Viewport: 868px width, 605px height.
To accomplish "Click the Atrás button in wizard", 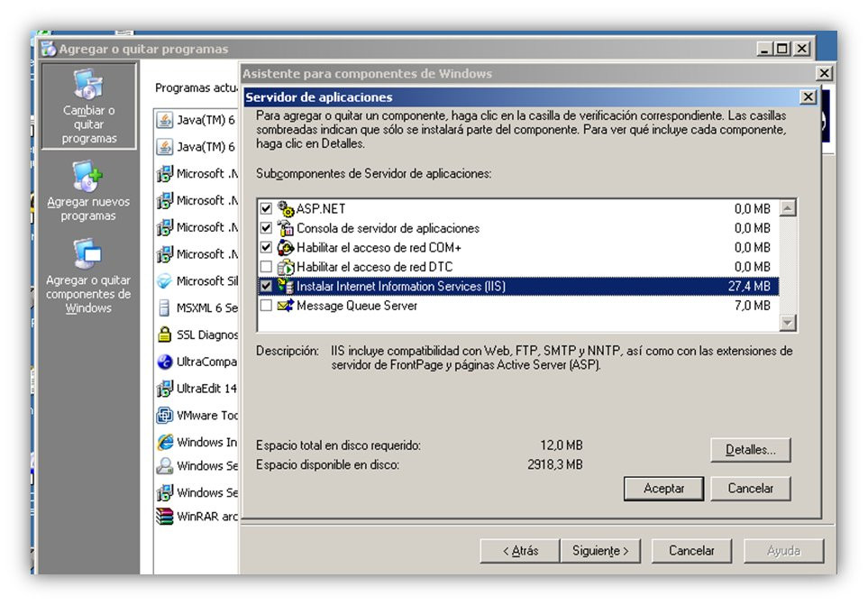I will pyautogui.click(x=520, y=551).
